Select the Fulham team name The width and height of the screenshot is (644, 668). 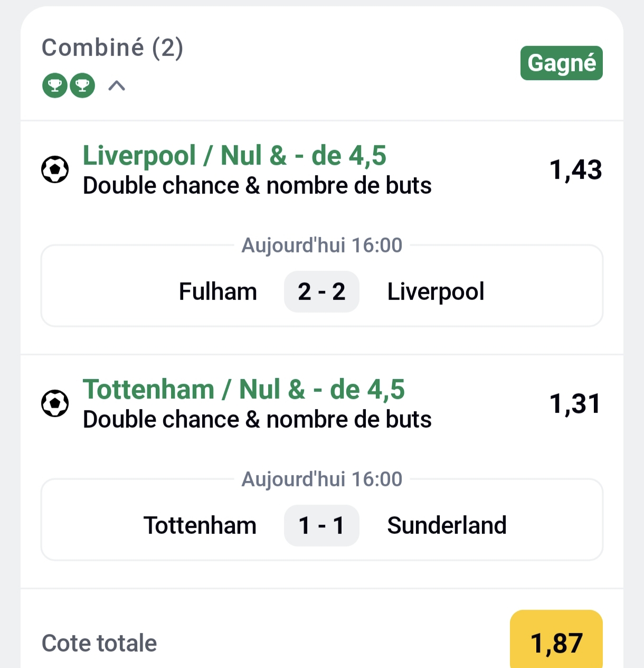point(218,291)
